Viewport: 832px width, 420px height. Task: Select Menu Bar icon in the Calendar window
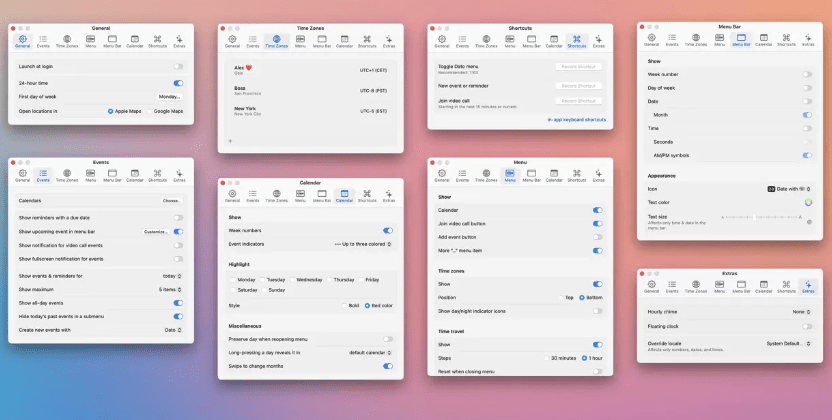pyautogui.click(x=322, y=195)
